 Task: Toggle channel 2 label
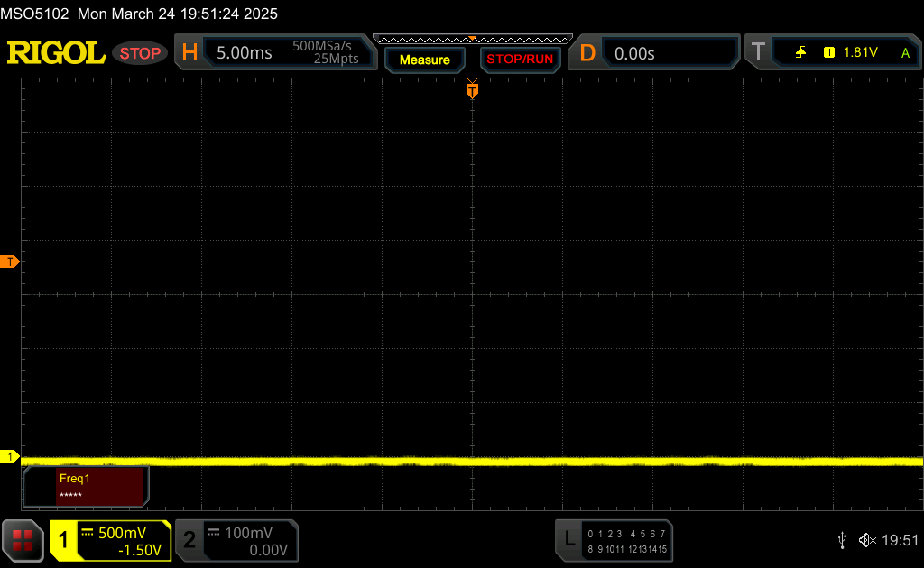tap(189, 540)
